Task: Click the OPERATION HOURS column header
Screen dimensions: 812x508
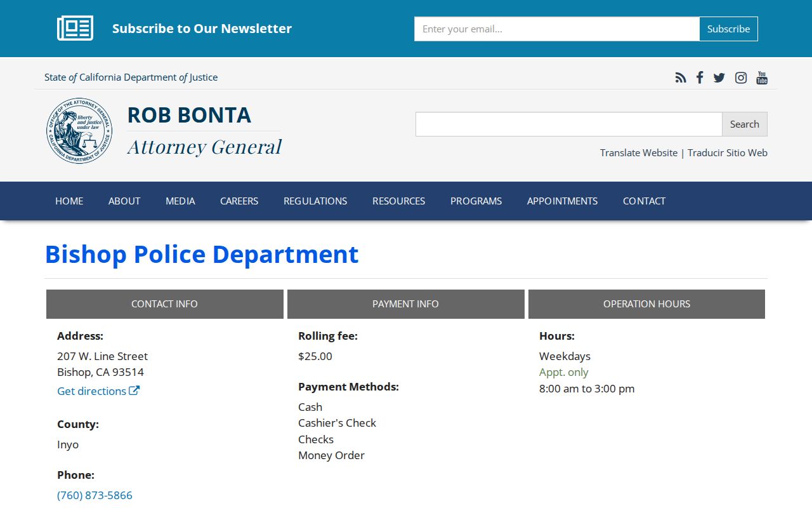Action: (x=646, y=304)
